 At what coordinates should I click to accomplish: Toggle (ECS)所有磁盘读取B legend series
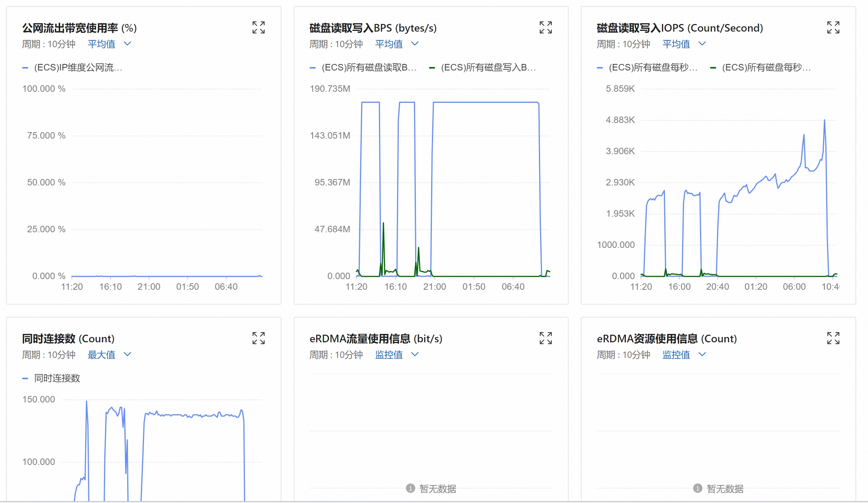tap(363, 67)
